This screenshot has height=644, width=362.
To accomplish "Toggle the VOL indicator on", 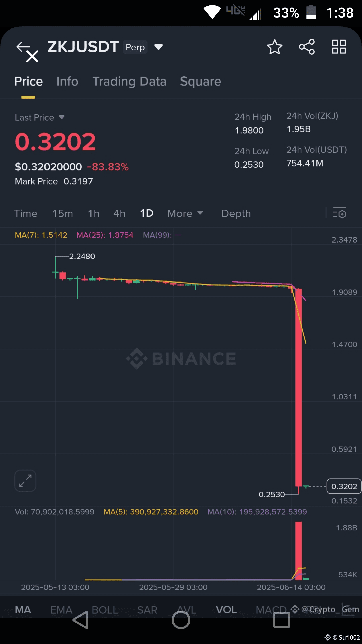I will pyautogui.click(x=226, y=610).
